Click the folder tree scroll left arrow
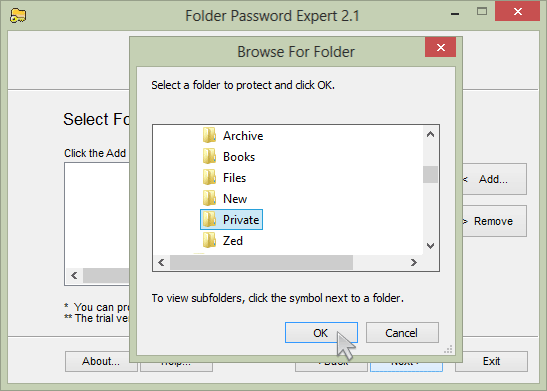The image size is (547, 391). pyautogui.click(x=161, y=262)
